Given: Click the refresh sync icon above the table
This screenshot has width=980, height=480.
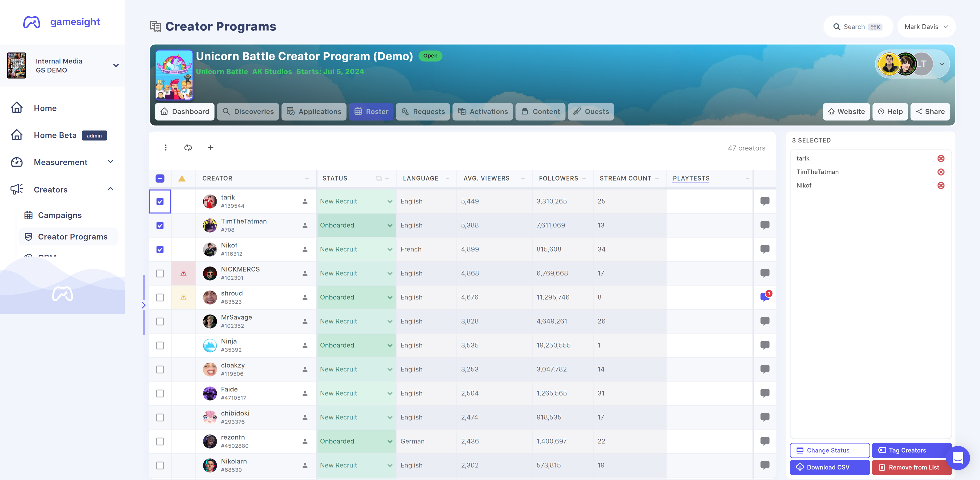Looking at the screenshot, I should pyautogui.click(x=188, y=147).
